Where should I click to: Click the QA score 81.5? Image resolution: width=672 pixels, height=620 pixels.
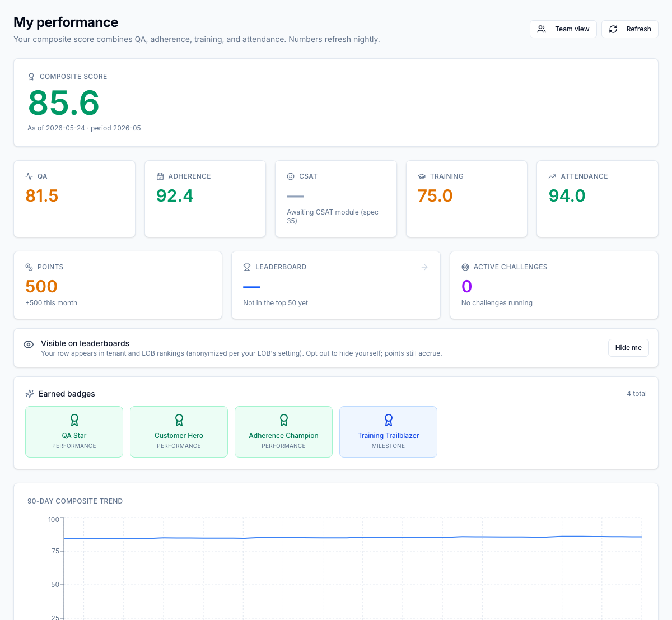click(x=42, y=195)
